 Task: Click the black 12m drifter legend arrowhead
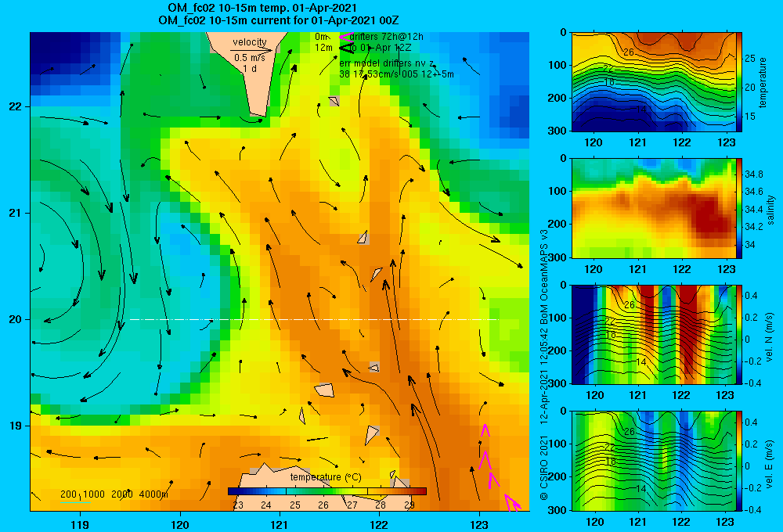[345, 48]
